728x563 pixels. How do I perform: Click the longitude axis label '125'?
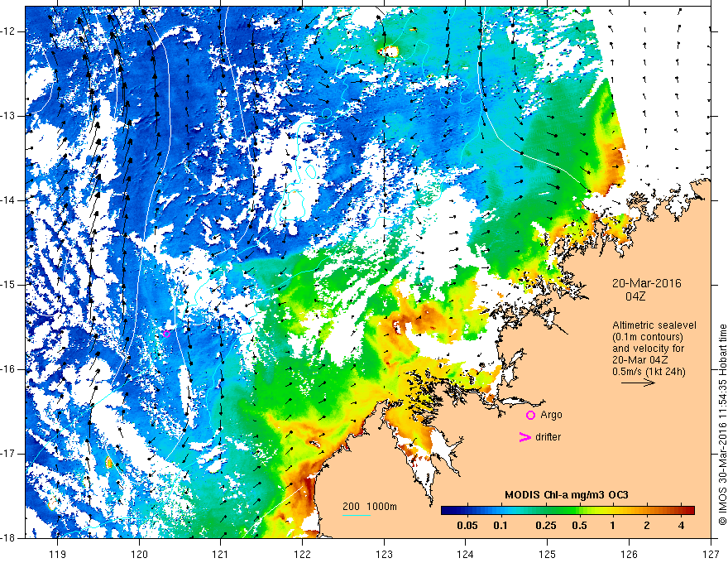548,554
